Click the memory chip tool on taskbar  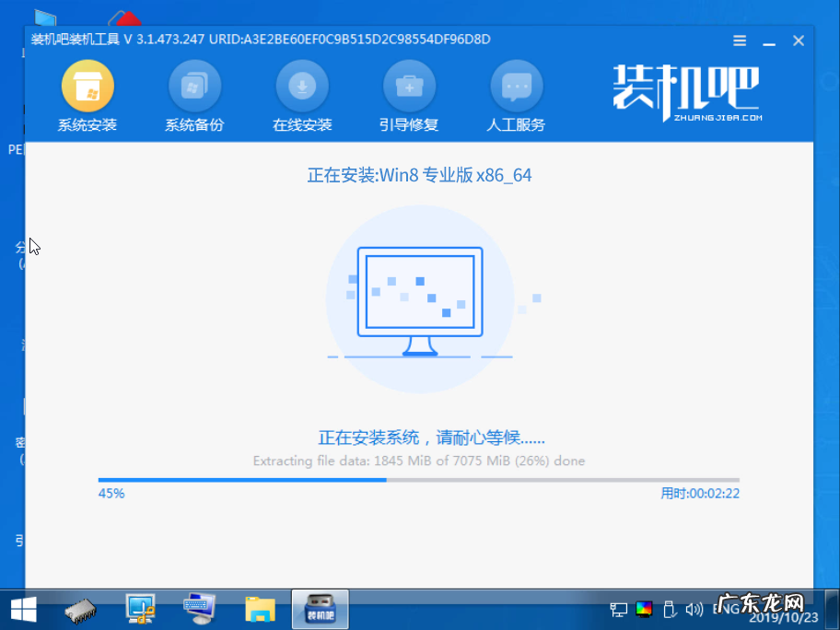[81, 609]
